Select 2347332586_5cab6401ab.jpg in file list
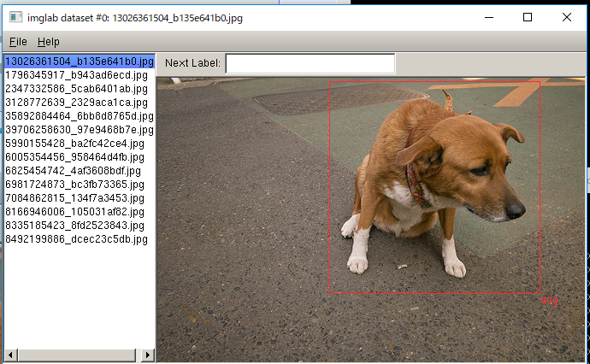Image resolution: width=590 pixels, height=364 pixels. point(80,89)
